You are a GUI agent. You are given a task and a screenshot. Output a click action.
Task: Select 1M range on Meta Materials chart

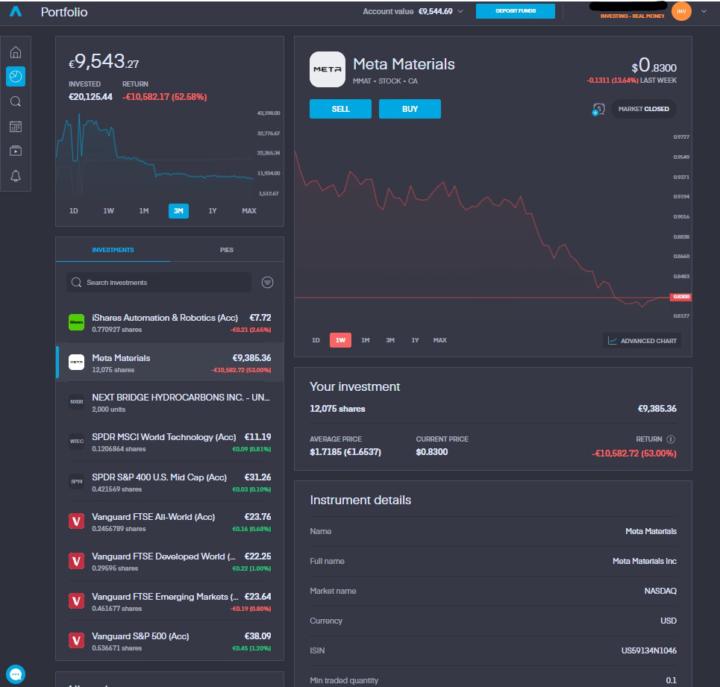pos(366,340)
